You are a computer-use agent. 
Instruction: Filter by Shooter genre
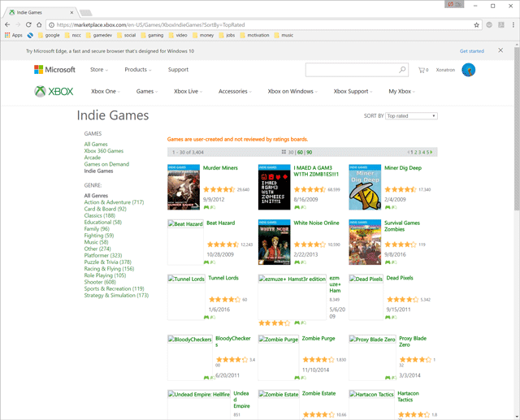coord(100,282)
